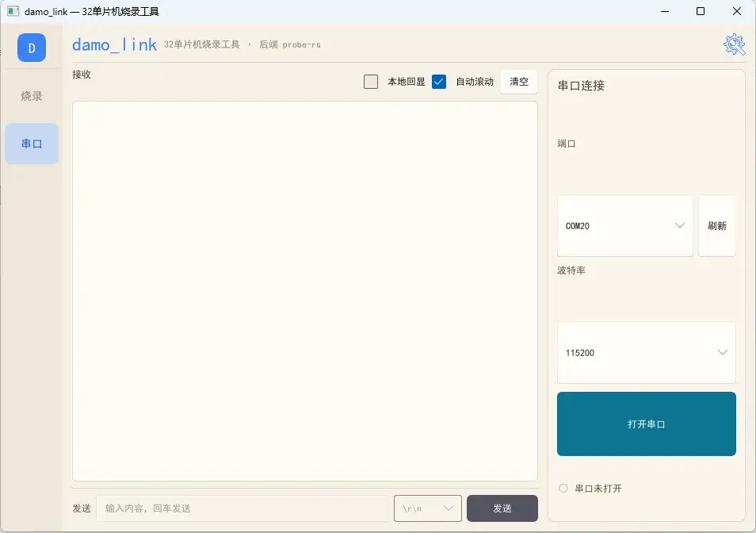Close the damo_link window

[737, 11]
